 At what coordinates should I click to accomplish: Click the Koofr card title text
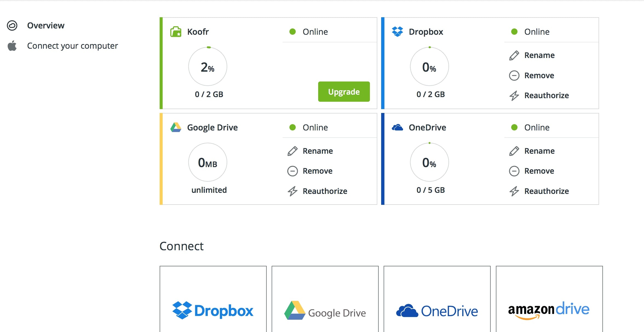click(x=198, y=32)
